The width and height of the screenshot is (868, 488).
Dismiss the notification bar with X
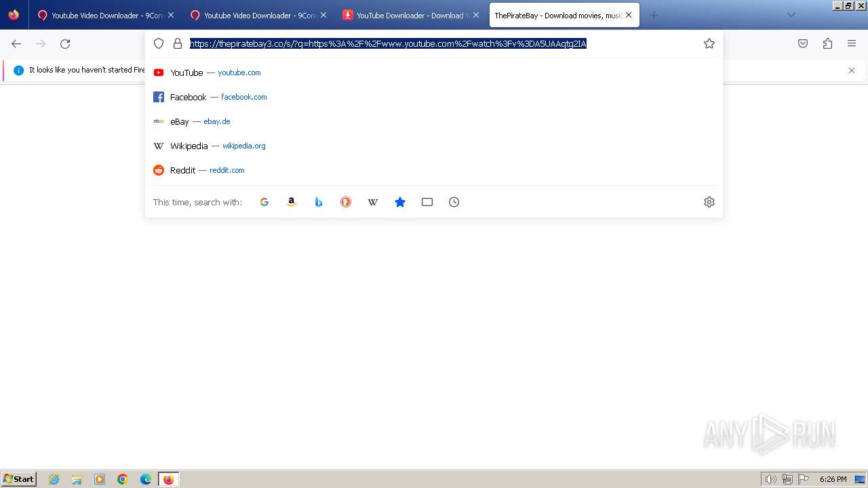[852, 70]
